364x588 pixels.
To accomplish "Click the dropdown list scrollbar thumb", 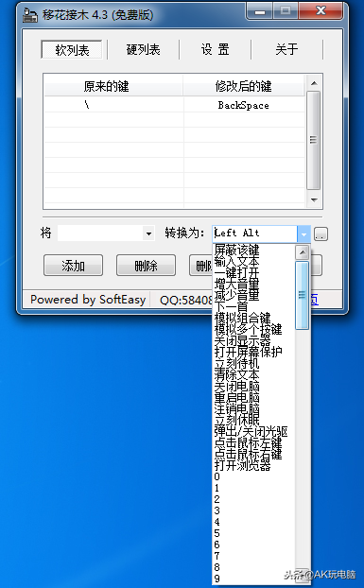I will tap(303, 295).
